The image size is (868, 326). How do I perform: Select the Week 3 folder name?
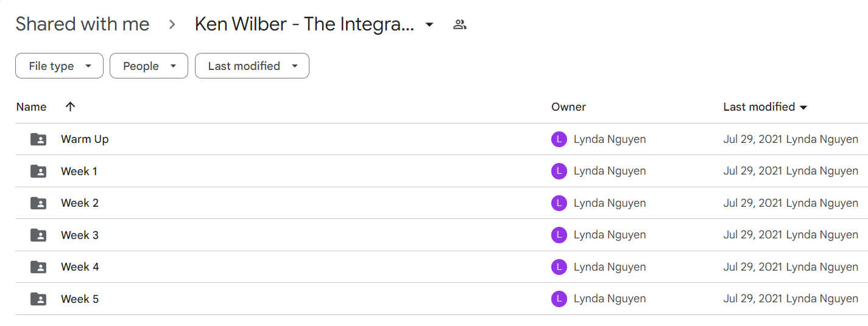click(80, 235)
